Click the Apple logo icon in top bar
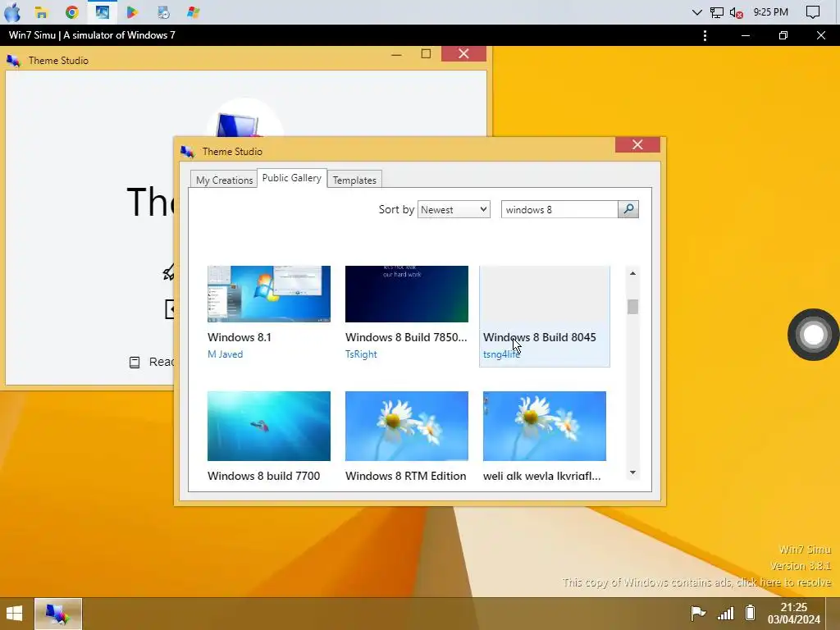 coord(12,11)
